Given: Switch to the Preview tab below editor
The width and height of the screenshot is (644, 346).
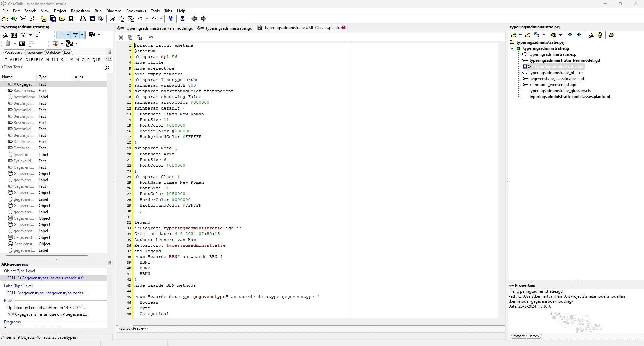Looking at the screenshot, I should 139,328.
